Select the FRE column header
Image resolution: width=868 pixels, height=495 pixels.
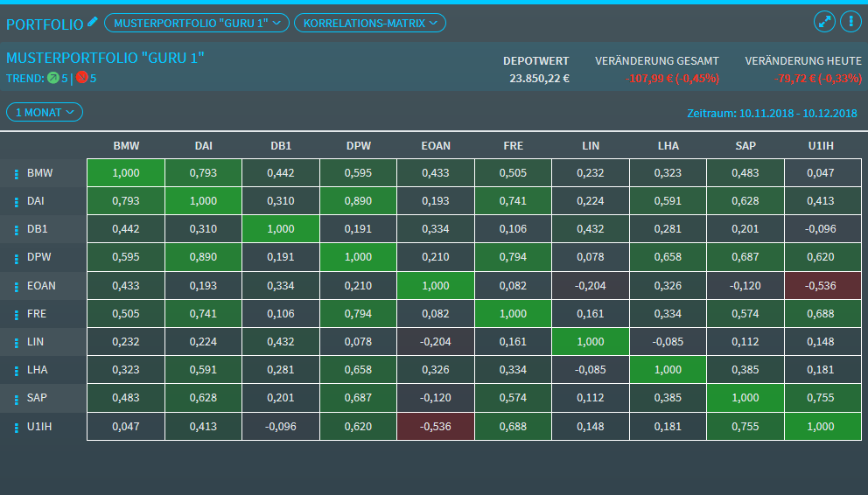[514, 146]
